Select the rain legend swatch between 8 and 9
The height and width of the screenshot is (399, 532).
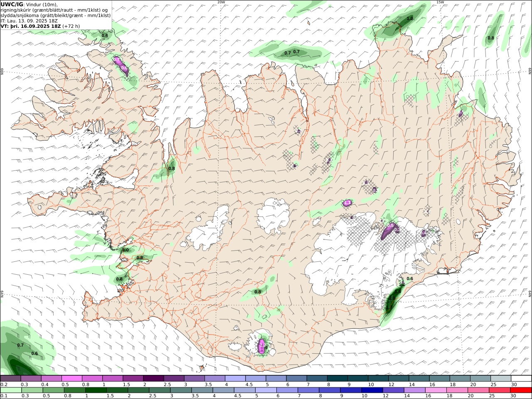click(330, 390)
